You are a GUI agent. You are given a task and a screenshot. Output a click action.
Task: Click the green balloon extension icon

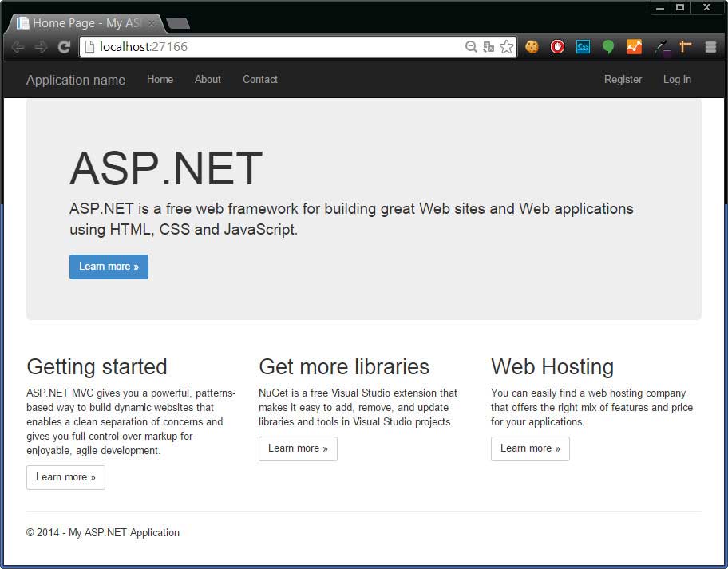[x=608, y=47]
